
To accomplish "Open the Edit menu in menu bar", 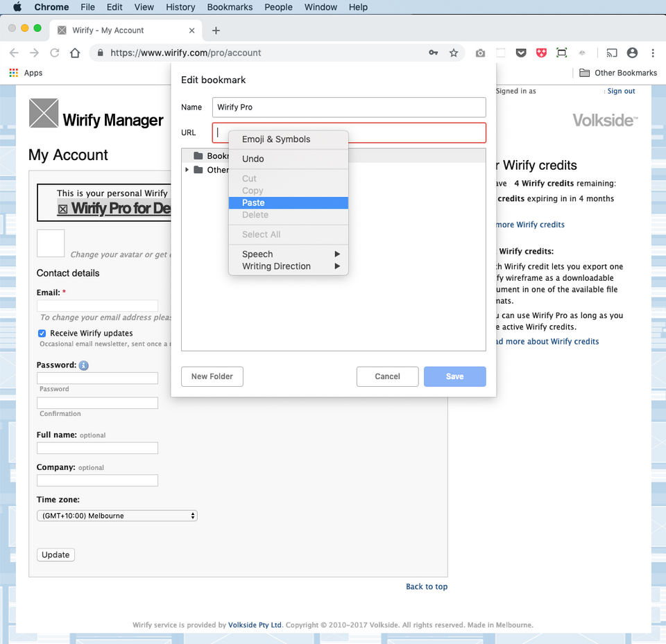I will tap(114, 7).
